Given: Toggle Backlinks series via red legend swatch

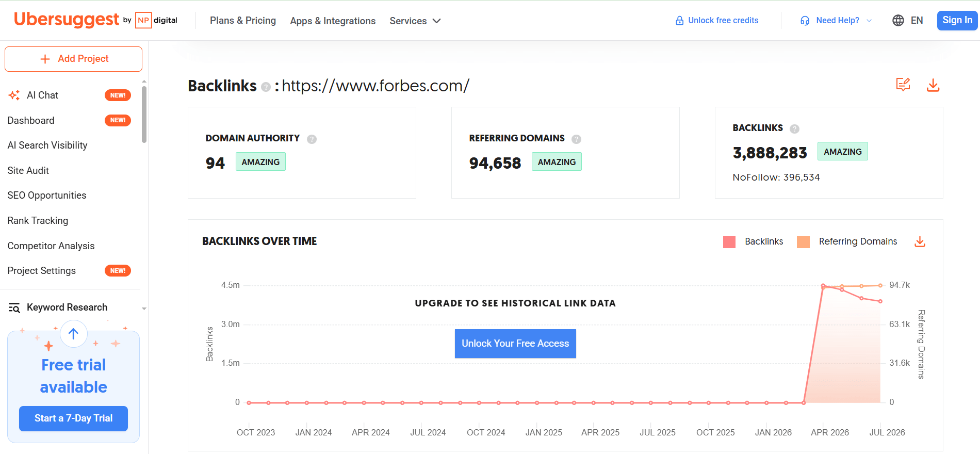Looking at the screenshot, I should [x=729, y=242].
